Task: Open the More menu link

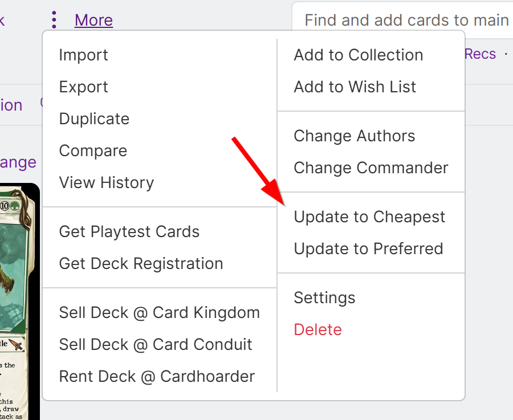Action: pyautogui.click(x=93, y=21)
